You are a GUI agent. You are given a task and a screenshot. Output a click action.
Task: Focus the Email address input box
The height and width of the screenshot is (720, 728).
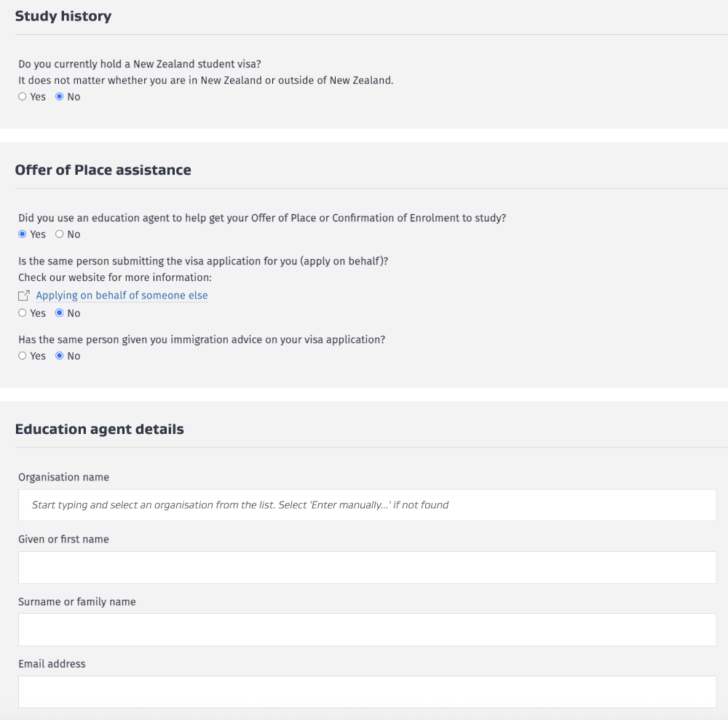(367, 691)
